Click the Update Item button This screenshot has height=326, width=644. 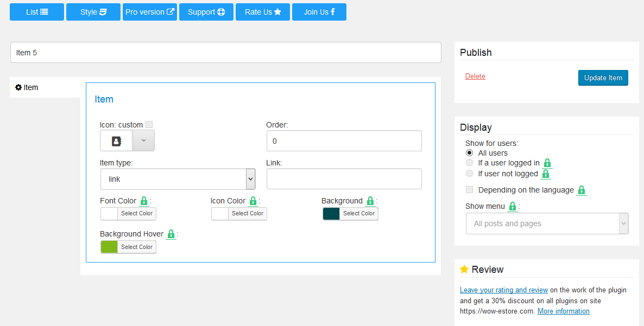603,78
